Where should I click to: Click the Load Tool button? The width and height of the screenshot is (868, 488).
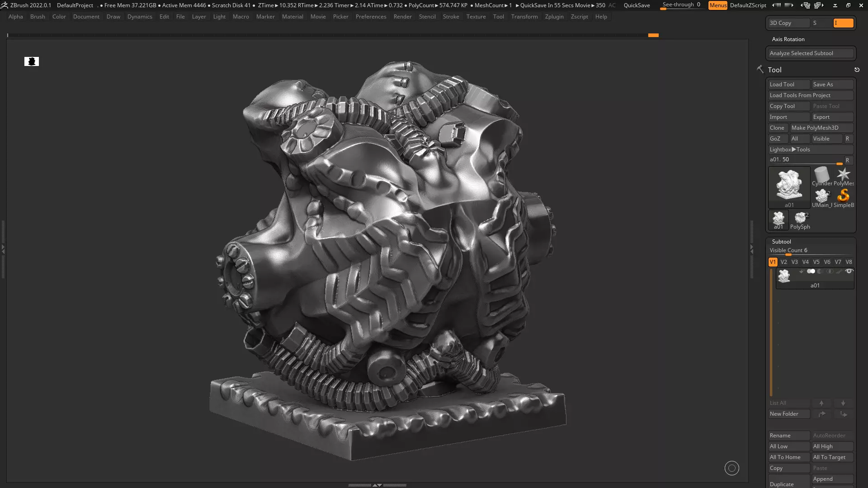pos(789,84)
